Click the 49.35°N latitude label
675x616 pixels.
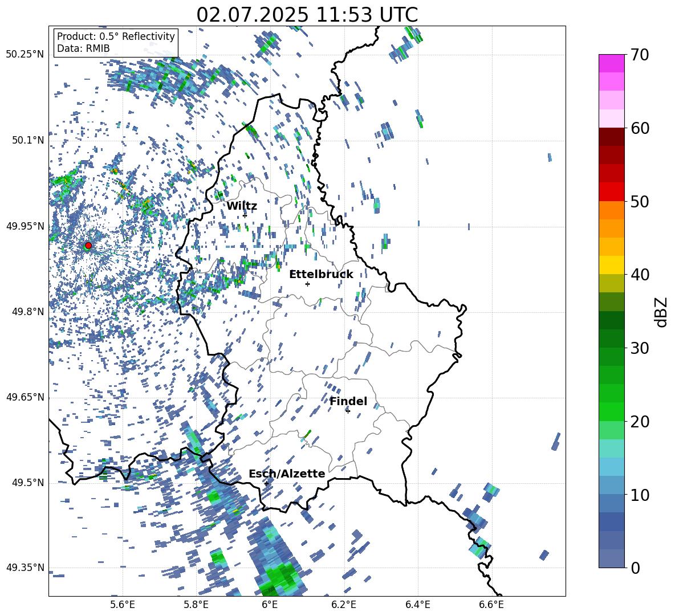pos(25,568)
